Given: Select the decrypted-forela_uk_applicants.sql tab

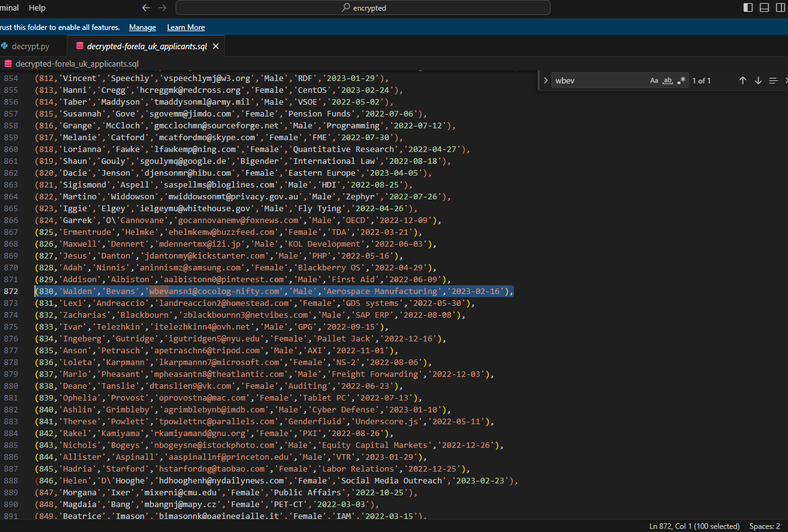Looking at the screenshot, I should click(x=146, y=46).
